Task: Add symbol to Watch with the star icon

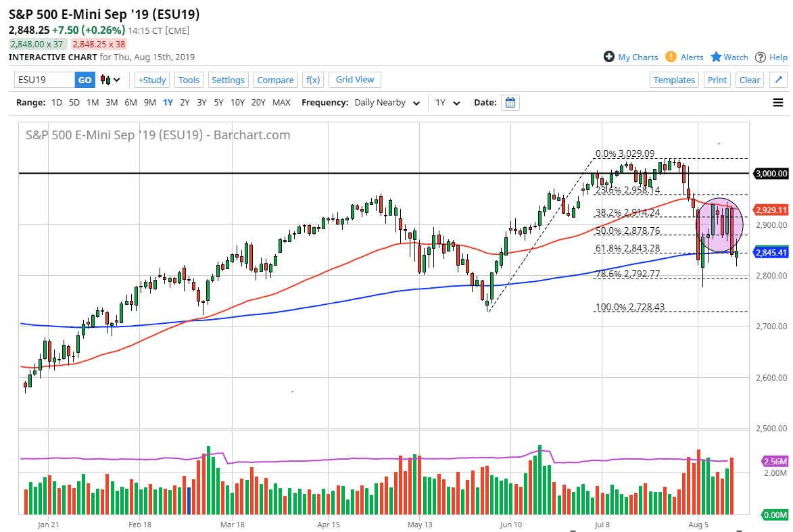Action: 715,57
